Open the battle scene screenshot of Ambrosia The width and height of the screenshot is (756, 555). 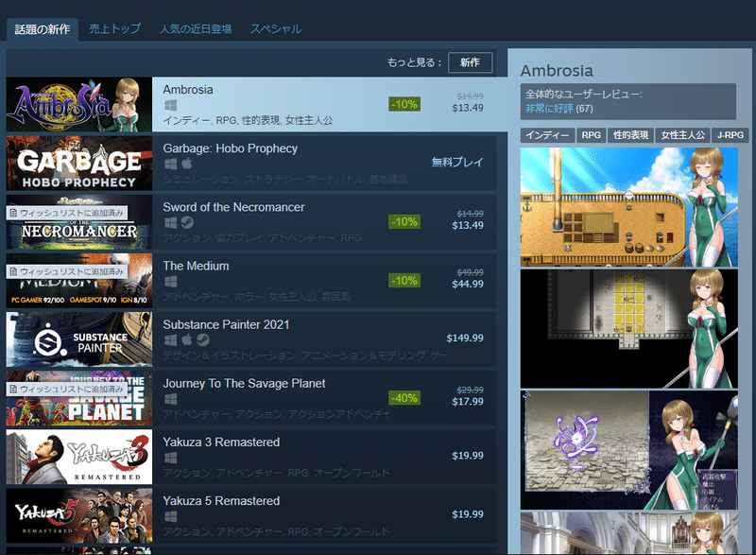click(629, 450)
